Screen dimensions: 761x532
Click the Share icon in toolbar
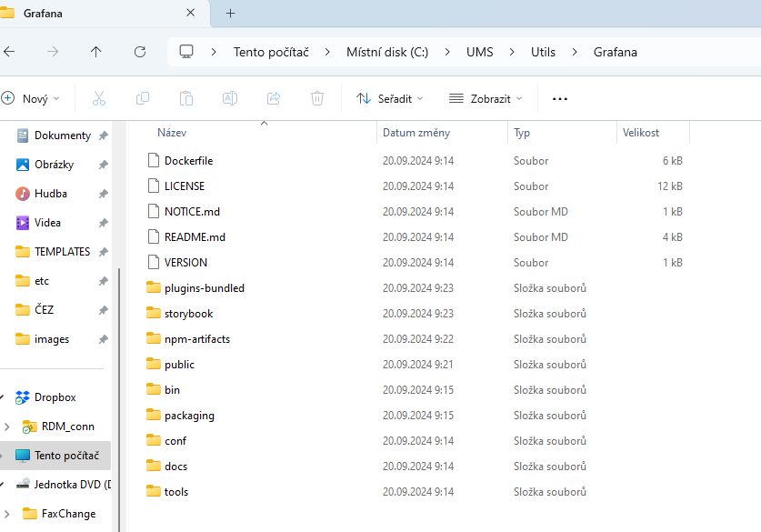[x=274, y=98]
